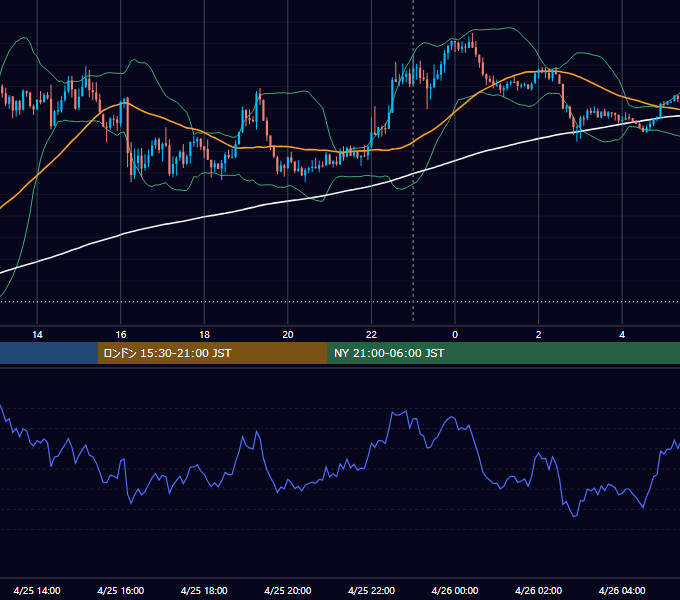Click the vertical dotted crosshair line near 23:00

tap(413, 160)
